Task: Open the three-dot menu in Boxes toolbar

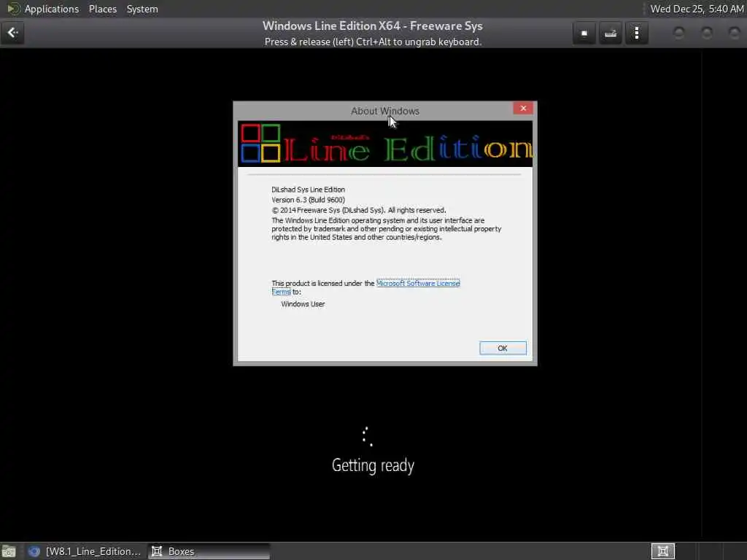Action: (x=636, y=34)
